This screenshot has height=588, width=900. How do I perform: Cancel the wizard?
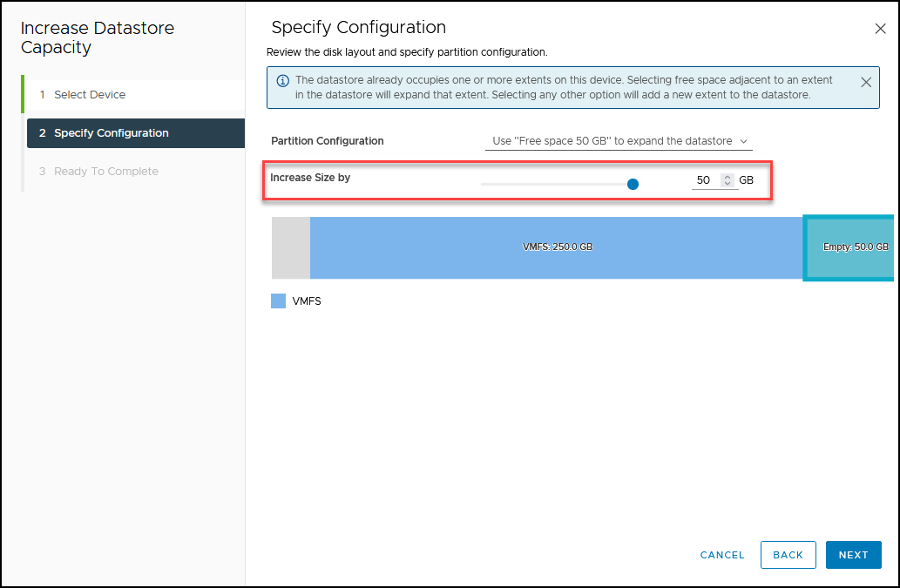(x=722, y=555)
